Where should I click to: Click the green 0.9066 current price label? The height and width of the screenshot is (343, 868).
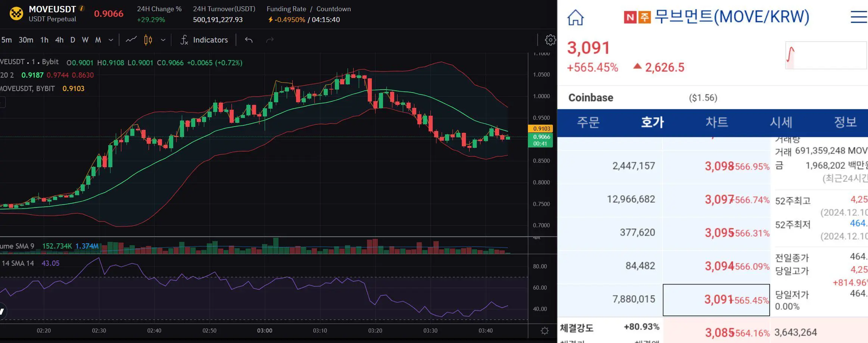pos(540,140)
